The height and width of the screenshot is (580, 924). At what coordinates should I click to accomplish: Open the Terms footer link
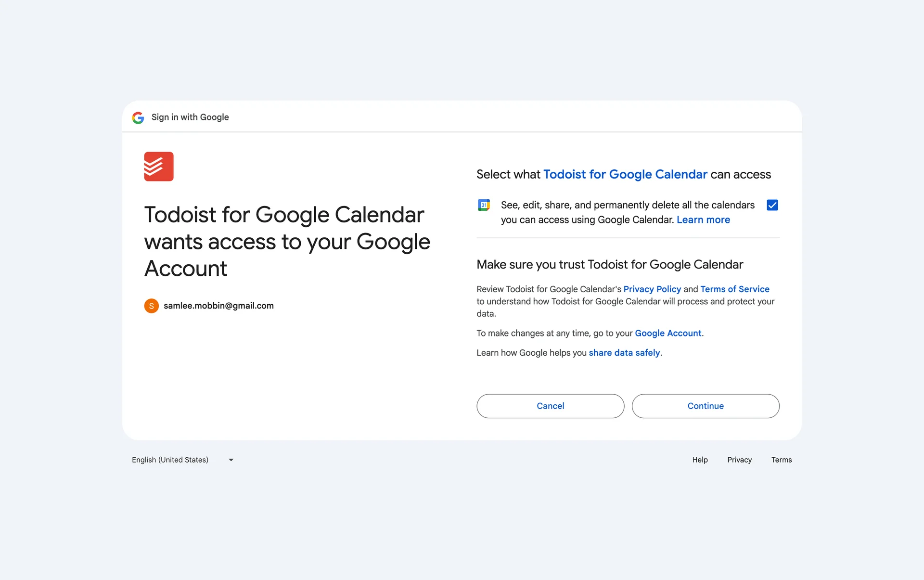(781, 460)
